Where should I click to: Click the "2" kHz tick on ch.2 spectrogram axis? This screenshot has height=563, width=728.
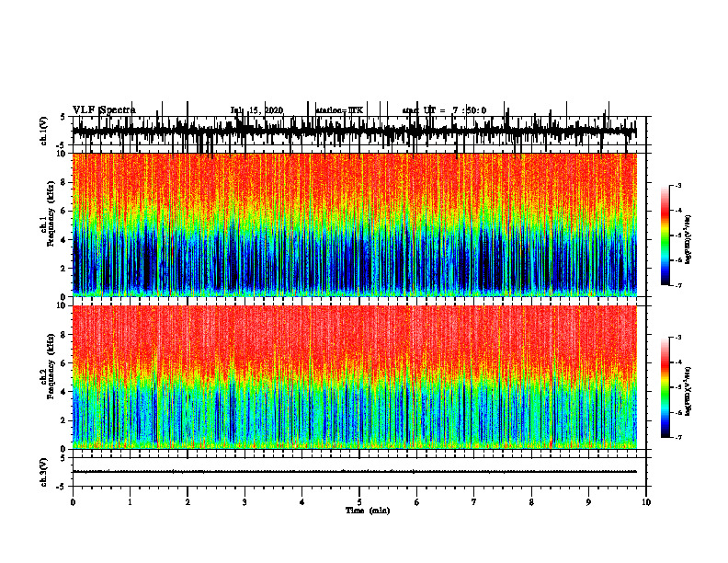click(63, 420)
